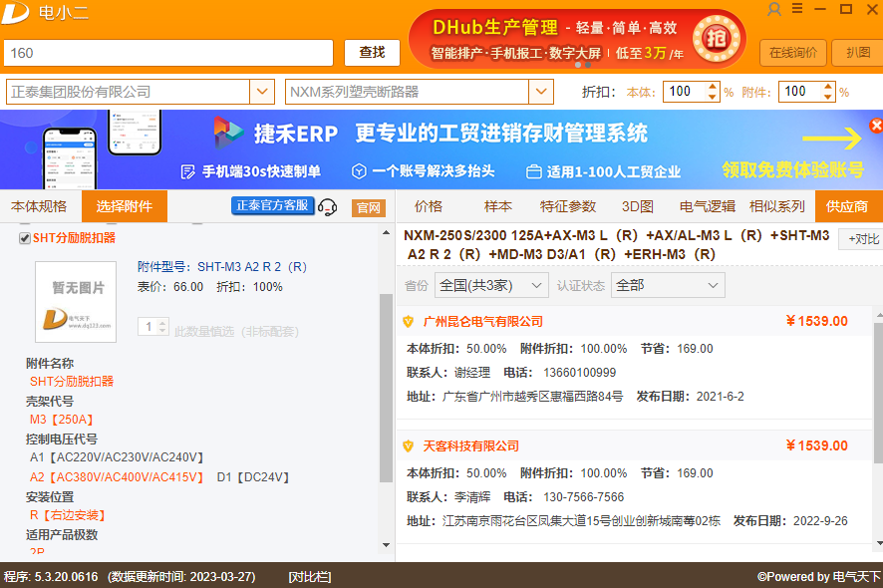
Task: Open the 省份 全国(共3家) dropdown
Action: tap(491, 286)
